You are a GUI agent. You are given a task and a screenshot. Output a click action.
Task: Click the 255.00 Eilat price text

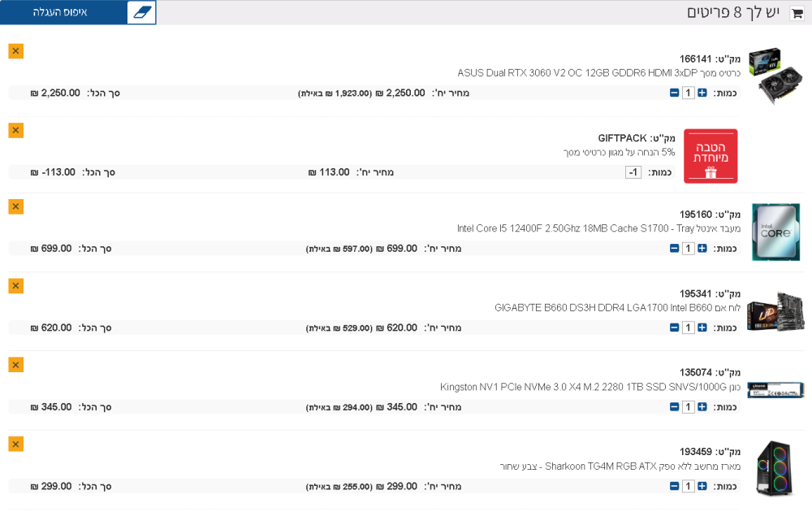339,487
